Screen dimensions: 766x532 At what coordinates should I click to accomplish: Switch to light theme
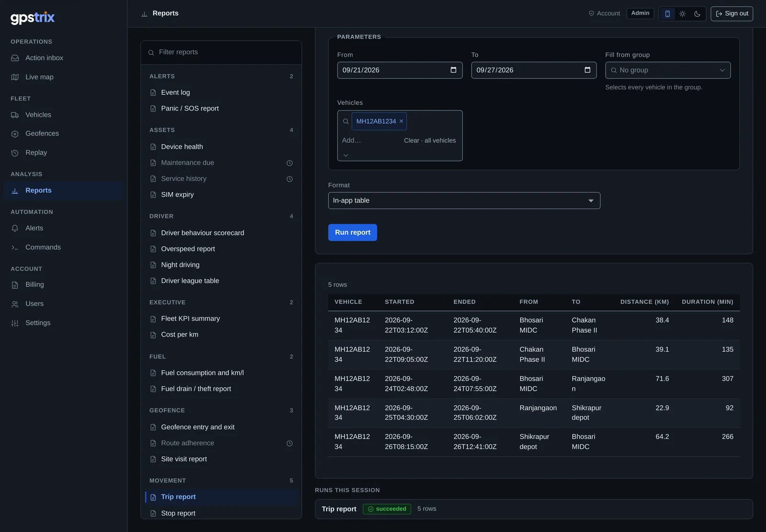tap(683, 14)
